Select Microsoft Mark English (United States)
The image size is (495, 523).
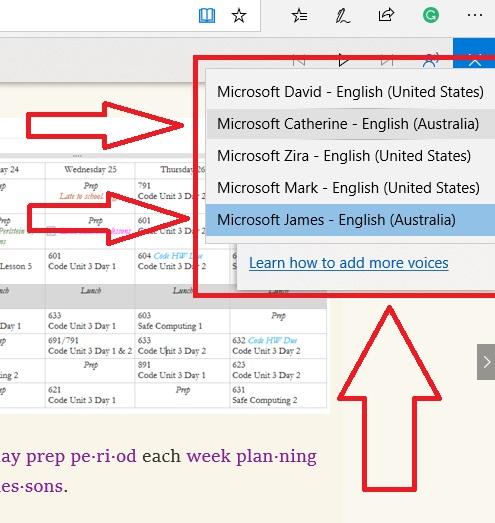click(350, 188)
